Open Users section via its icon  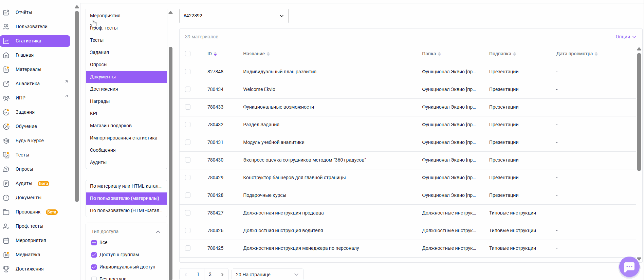click(6, 26)
